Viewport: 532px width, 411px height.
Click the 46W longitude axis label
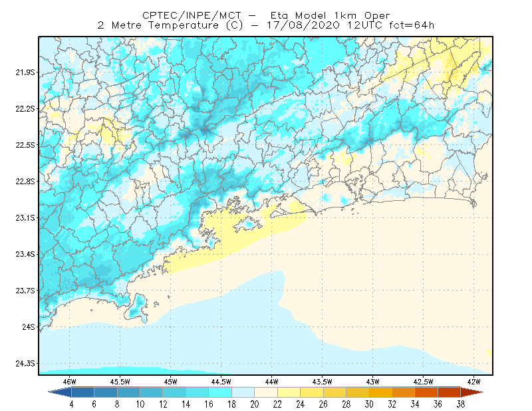coord(70,382)
